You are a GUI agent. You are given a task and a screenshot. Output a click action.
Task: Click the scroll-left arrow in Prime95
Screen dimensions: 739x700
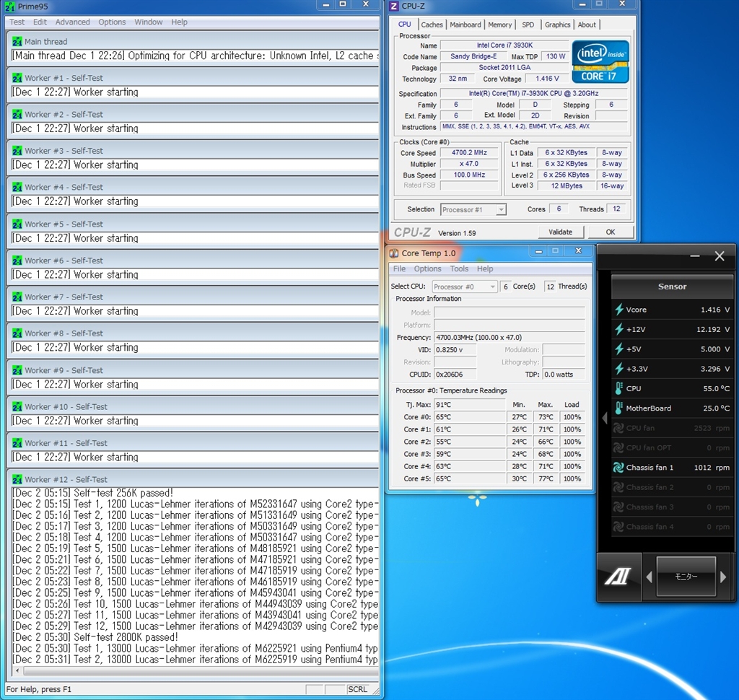[17, 671]
